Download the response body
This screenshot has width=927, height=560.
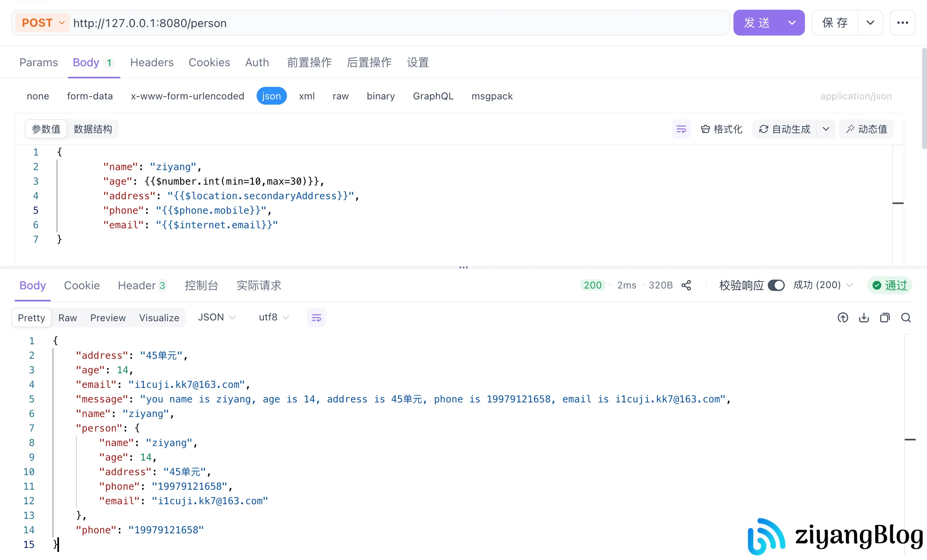pos(864,318)
